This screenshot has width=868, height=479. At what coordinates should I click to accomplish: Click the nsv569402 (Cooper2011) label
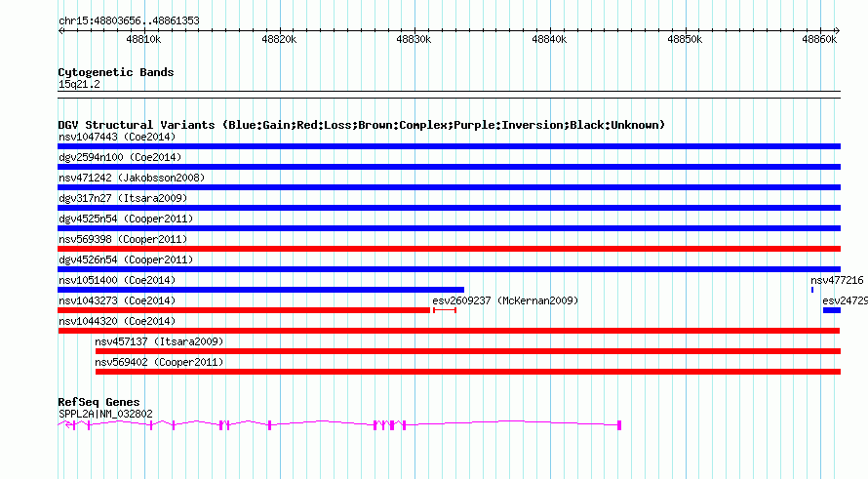click(x=159, y=362)
